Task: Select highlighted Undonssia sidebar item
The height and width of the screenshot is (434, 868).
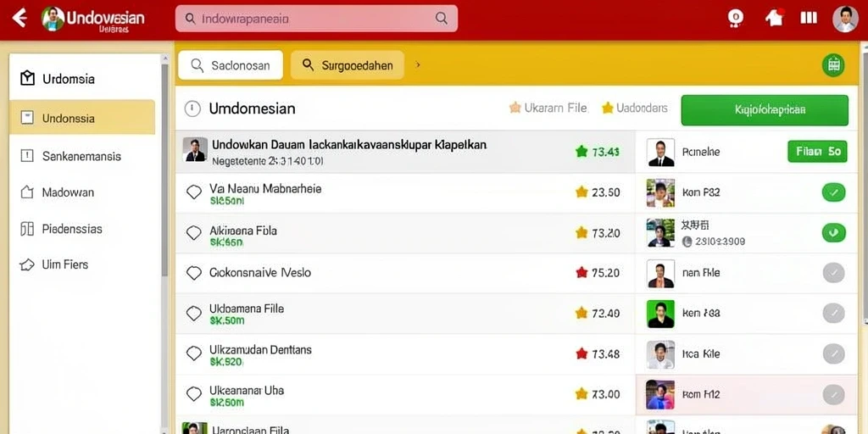Action: tap(82, 117)
